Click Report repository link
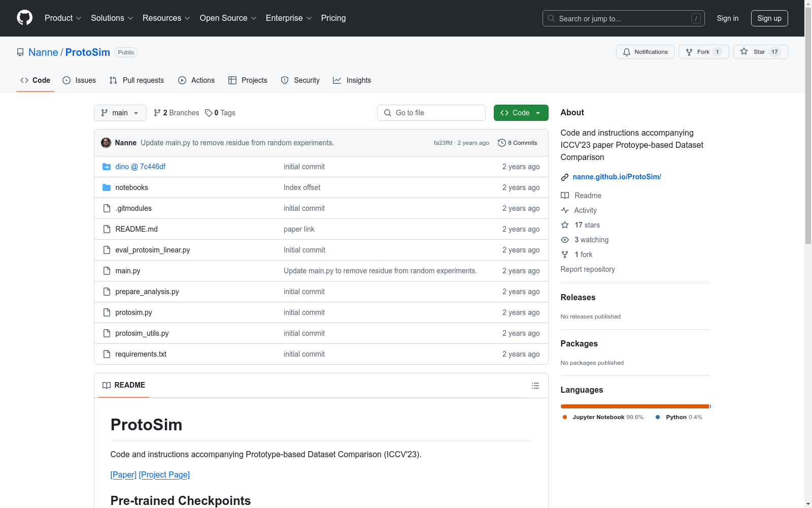Image resolution: width=812 pixels, height=508 pixels. pos(588,269)
